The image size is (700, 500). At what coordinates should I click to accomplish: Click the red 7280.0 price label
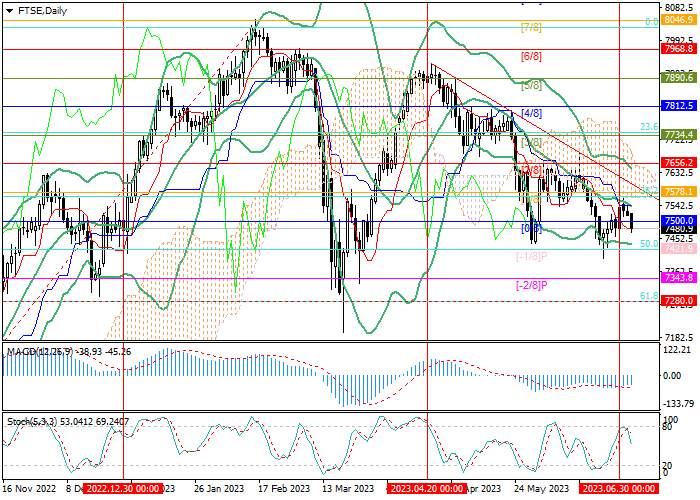[679, 300]
